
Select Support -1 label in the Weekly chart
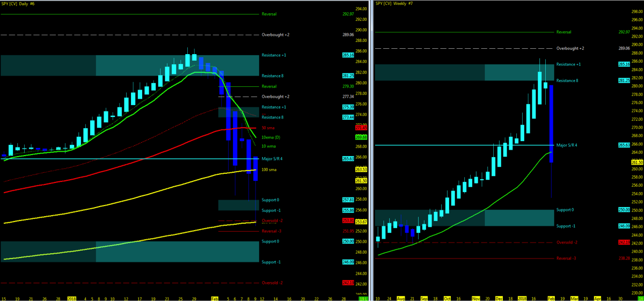tap(567, 226)
